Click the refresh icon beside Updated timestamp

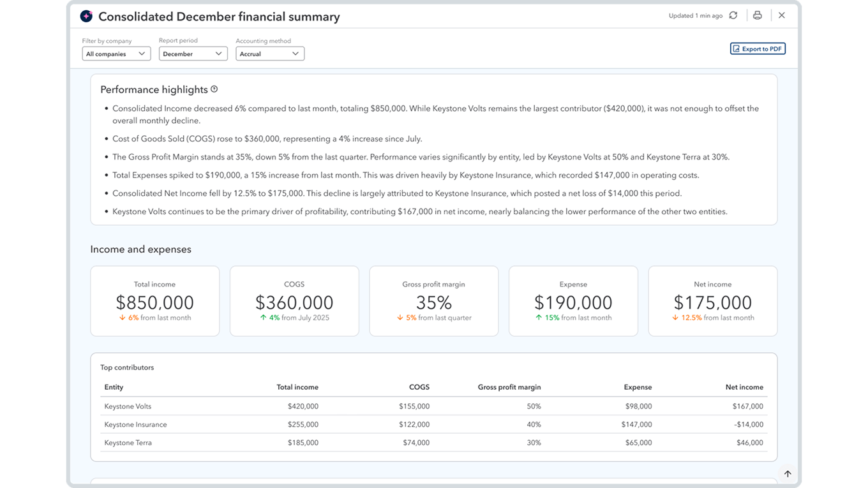733,16
